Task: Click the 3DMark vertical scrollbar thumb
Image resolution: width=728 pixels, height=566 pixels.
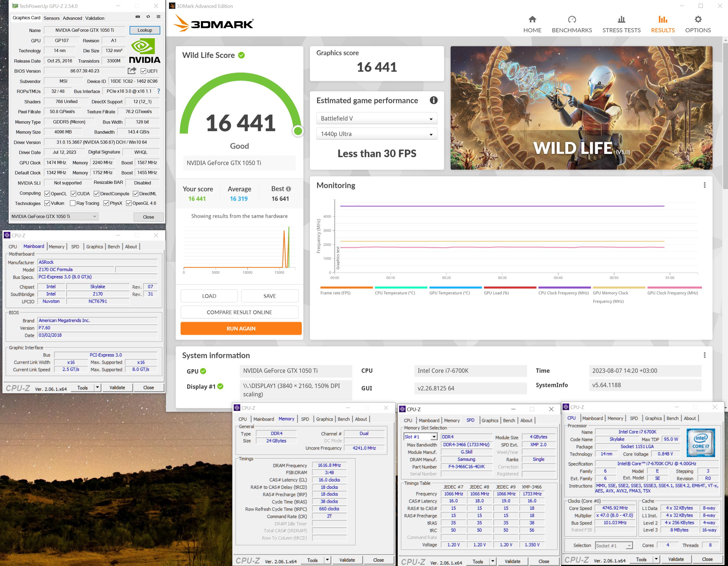Action: click(x=725, y=116)
